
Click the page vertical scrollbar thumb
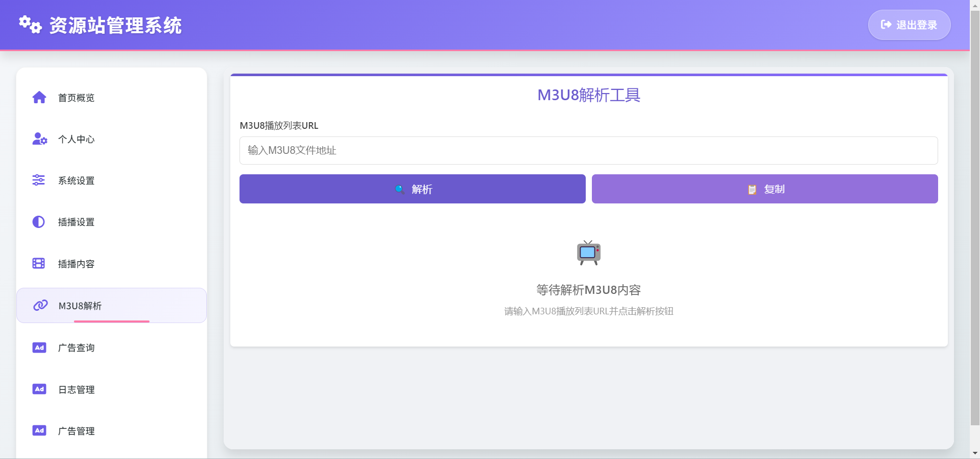[975, 218]
